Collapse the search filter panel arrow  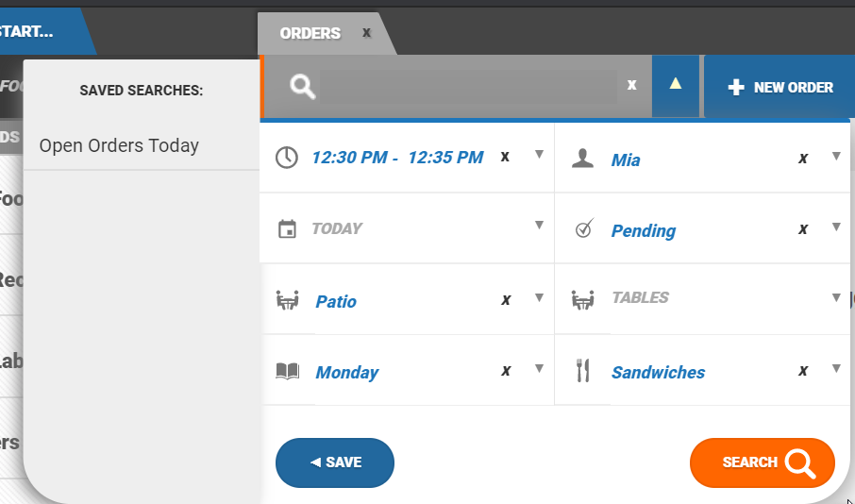coord(675,84)
